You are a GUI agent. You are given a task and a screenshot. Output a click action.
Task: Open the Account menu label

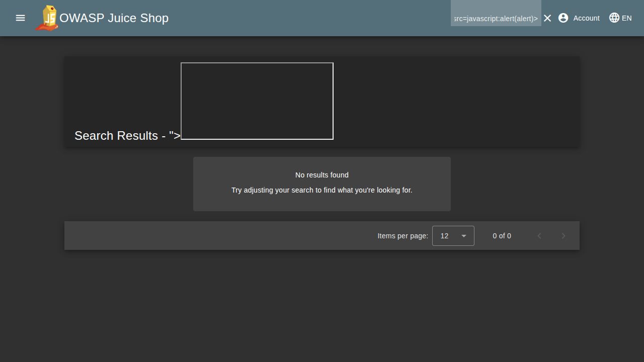click(586, 18)
